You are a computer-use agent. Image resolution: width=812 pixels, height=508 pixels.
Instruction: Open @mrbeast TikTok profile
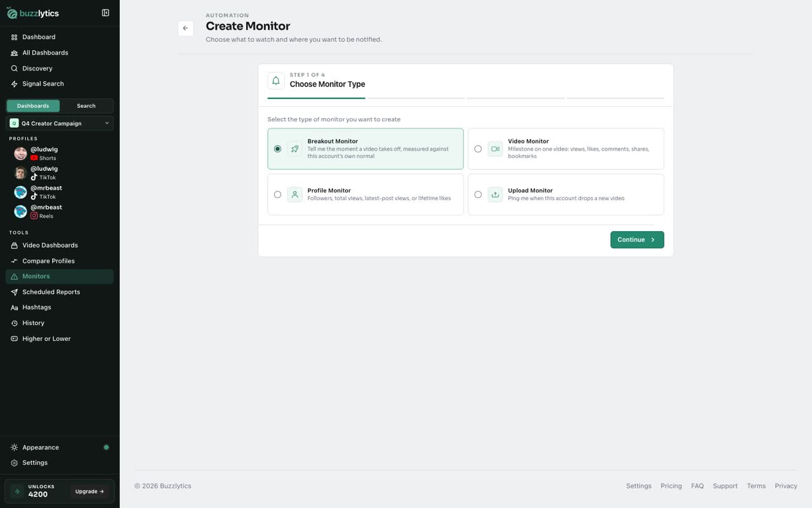click(x=60, y=192)
